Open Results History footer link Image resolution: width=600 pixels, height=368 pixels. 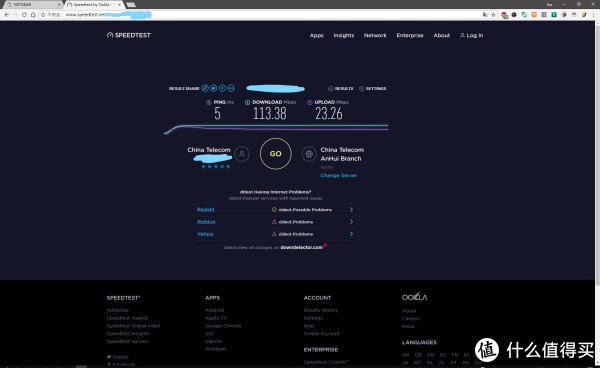pos(321,310)
